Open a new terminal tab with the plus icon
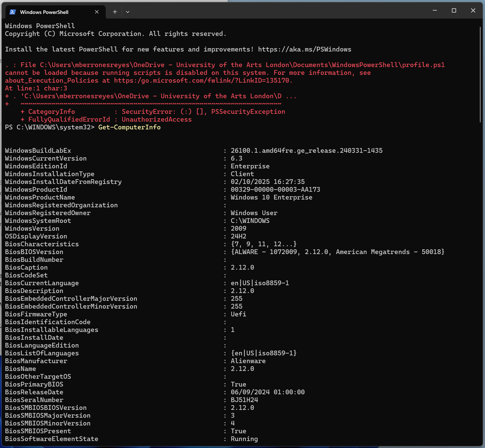The width and height of the screenshot is (485, 448). click(x=115, y=12)
